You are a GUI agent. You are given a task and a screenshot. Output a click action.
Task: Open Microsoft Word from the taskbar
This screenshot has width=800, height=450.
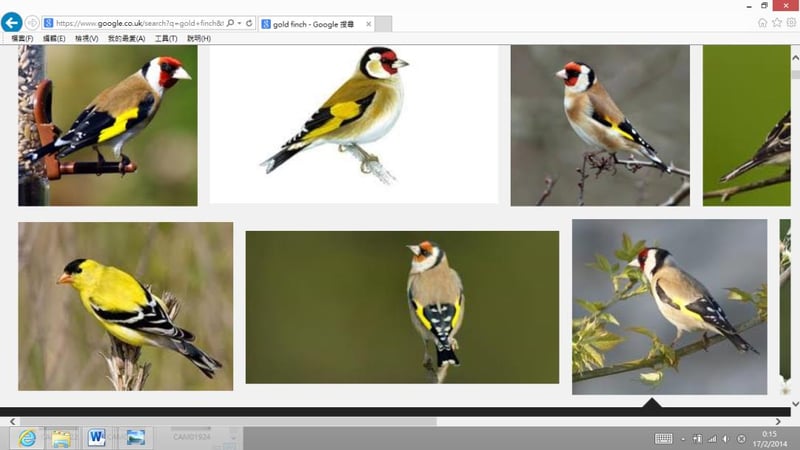tap(97, 437)
